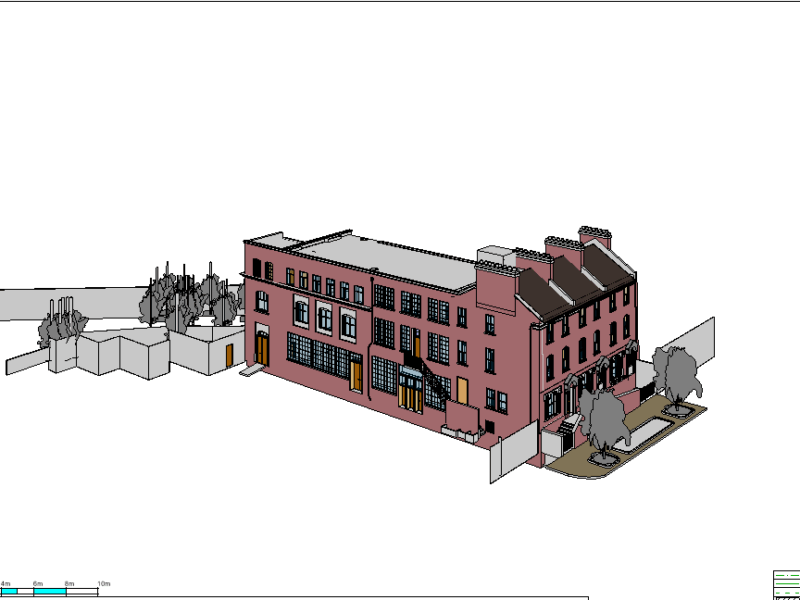The image size is (800, 600).
Task: Click the small orange door on the grey outbuilding
Action: pos(229,355)
